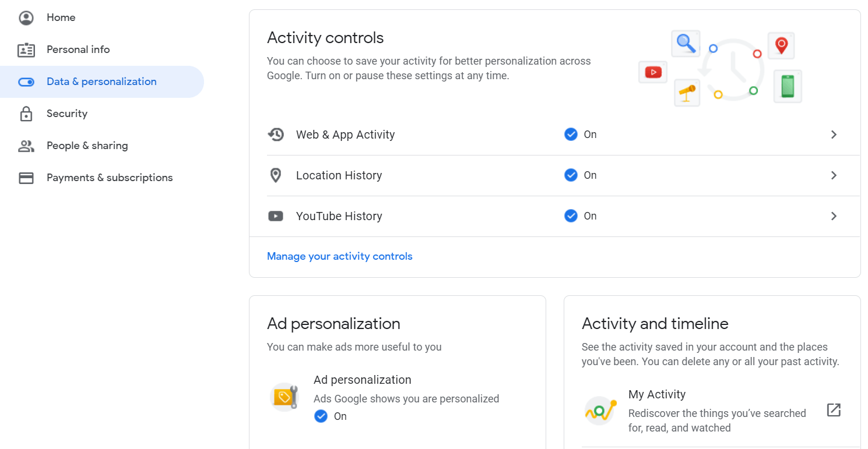This screenshot has width=868, height=449.
Task: Click the Ad personalization tag icon
Action: [x=284, y=397]
